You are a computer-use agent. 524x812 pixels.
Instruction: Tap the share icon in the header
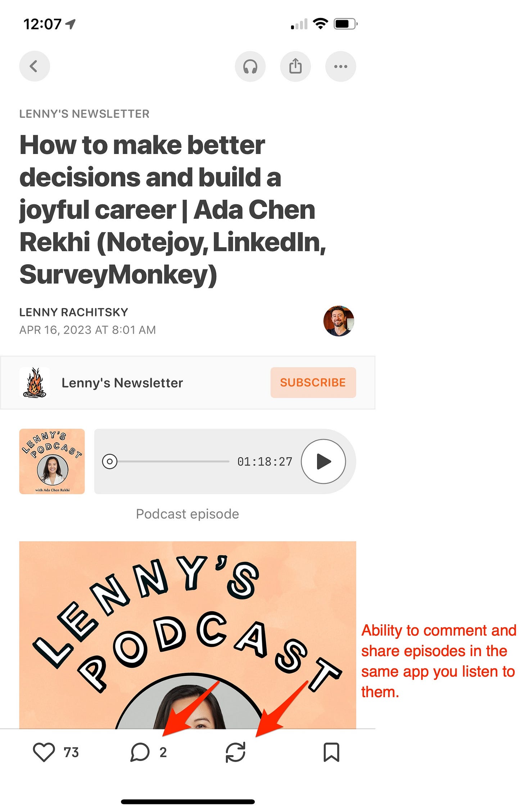[x=295, y=66]
